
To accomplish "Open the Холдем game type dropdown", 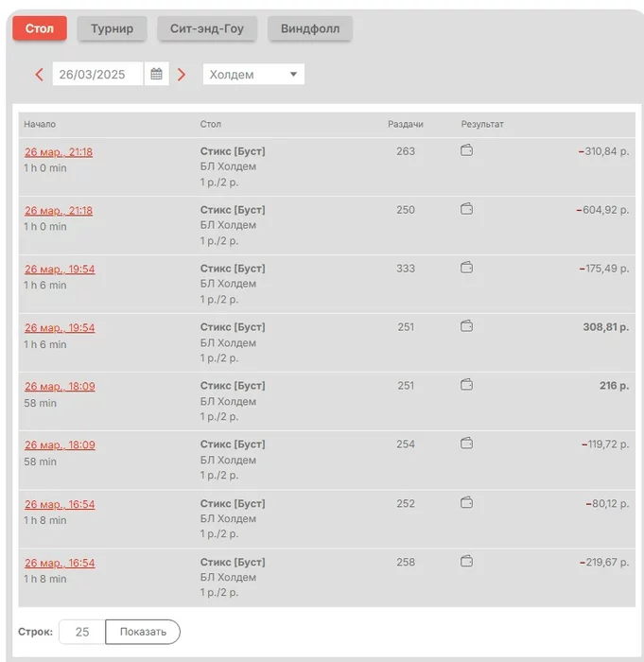I will (253, 74).
